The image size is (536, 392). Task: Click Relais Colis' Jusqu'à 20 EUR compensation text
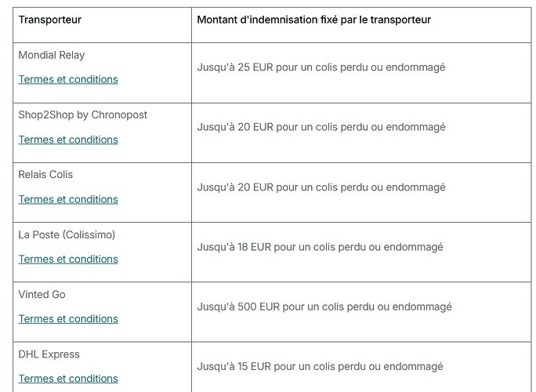[x=321, y=187]
